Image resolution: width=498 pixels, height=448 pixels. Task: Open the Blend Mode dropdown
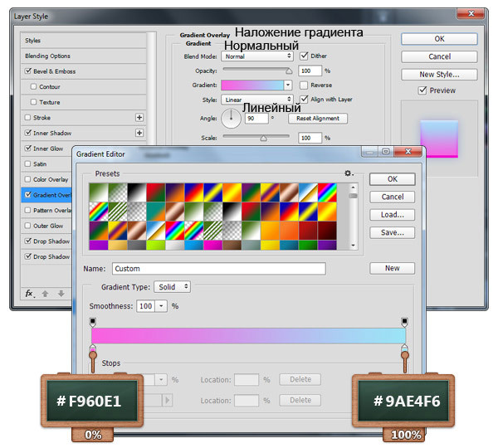click(x=257, y=56)
